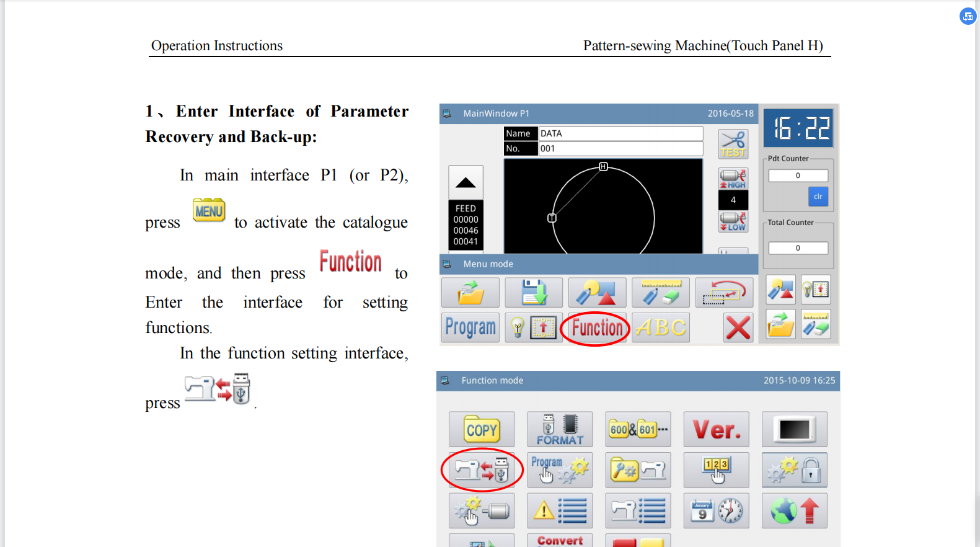This screenshot has height=547, width=980.
Task: Click the shapes icon below Total Counter
Action: (x=781, y=290)
